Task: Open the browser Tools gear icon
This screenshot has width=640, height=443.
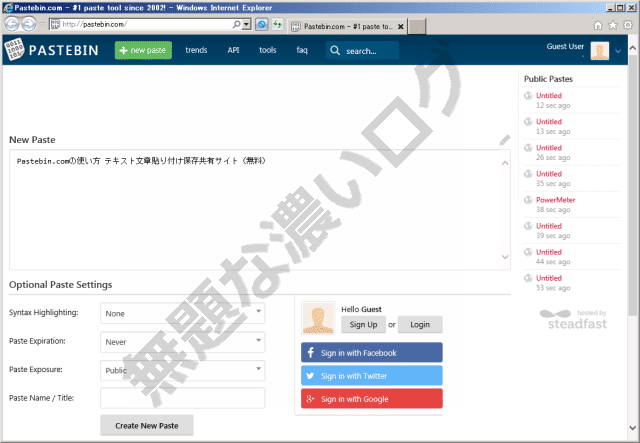Action: tap(628, 26)
